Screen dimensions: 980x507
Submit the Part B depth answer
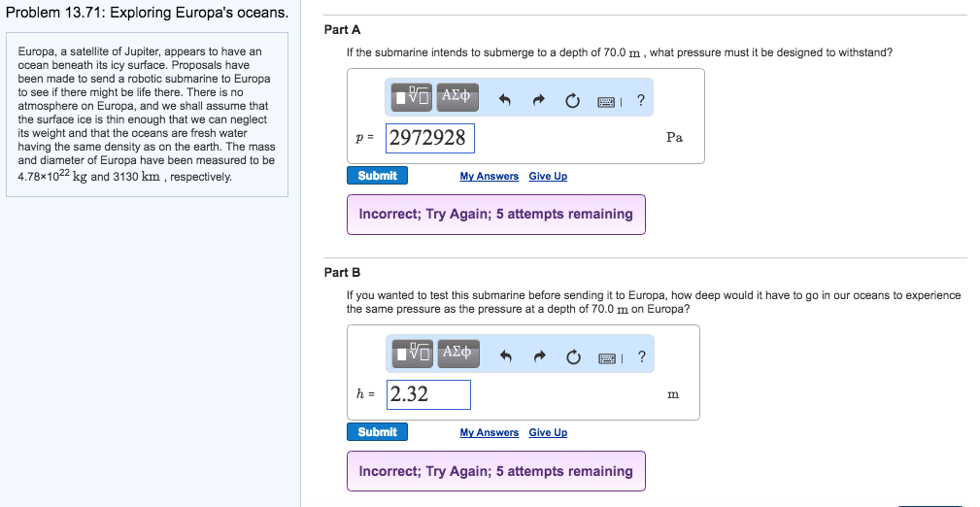(x=378, y=432)
